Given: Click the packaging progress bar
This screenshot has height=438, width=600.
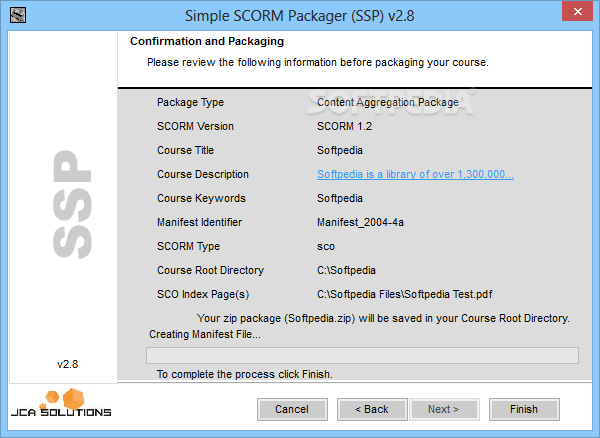Looking at the screenshot, I should pyautogui.click(x=362, y=355).
